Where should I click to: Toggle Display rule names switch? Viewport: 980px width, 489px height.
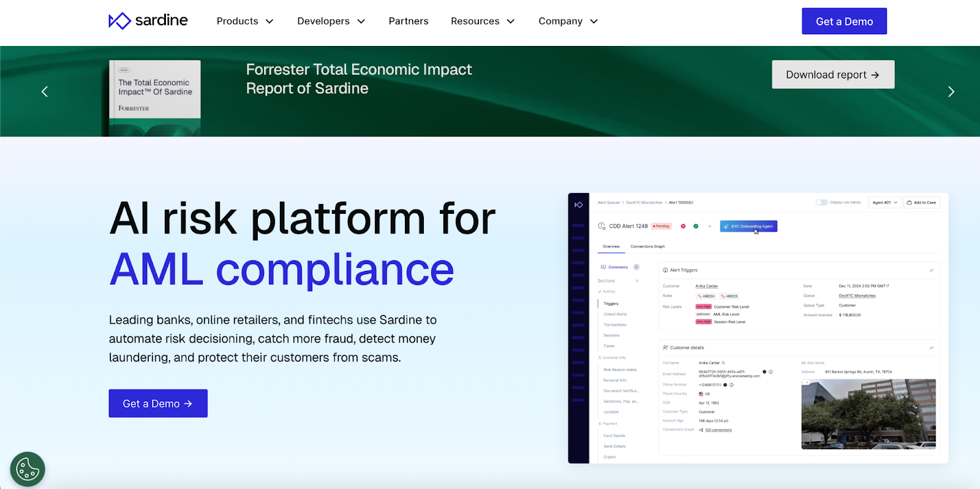[x=821, y=202]
